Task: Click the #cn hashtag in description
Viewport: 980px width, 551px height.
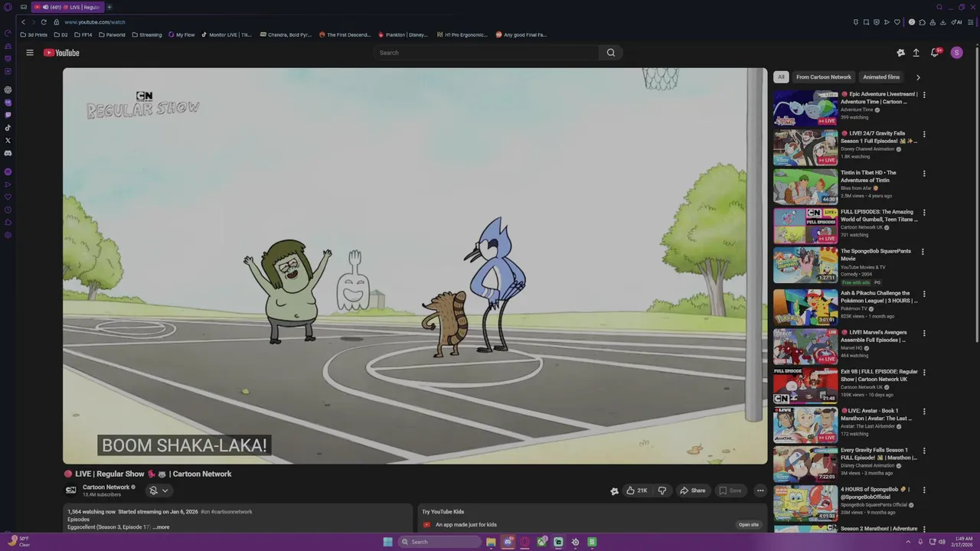Action: (204, 512)
